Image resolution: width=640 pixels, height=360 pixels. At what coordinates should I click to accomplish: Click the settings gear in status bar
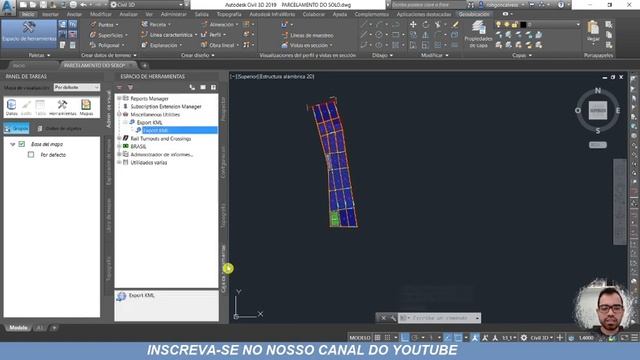tap(524, 338)
